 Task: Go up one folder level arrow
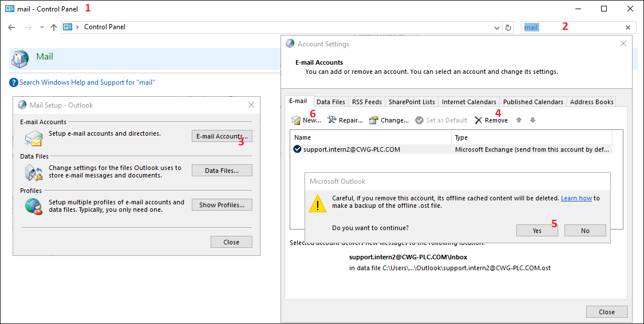click(x=54, y=27)
